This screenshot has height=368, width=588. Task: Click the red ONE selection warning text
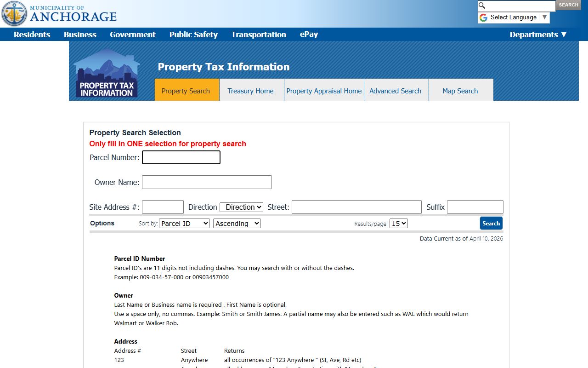(168, 144)
